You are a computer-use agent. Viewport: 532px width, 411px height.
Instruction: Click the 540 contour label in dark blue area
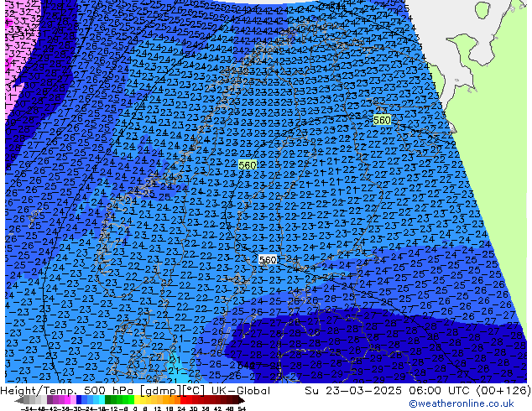[246, 365]
